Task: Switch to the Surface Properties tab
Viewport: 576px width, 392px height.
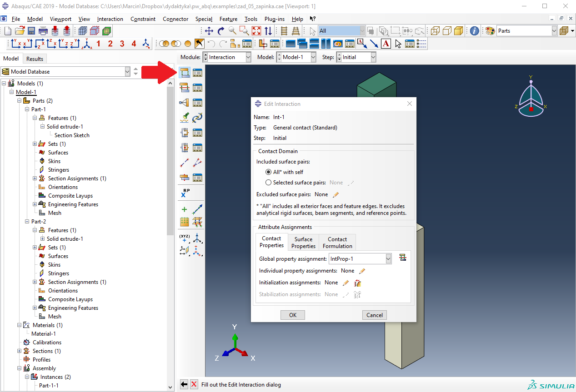Action: point(303,243)
